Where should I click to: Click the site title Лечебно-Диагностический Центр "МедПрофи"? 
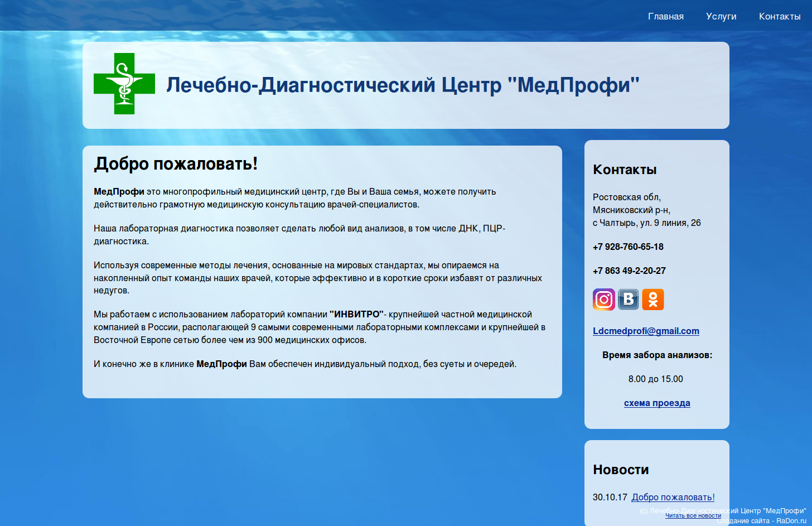click(x=403, y=85)
